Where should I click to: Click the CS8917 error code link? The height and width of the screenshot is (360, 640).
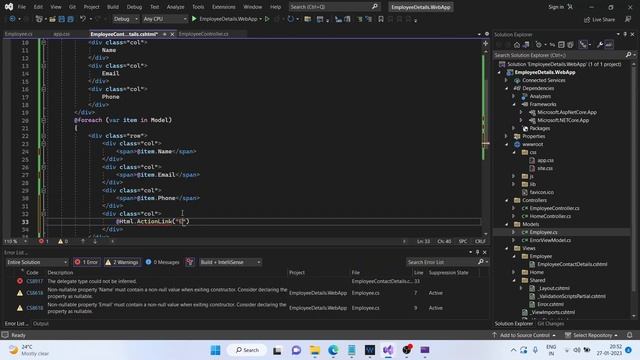pos(35,281)
